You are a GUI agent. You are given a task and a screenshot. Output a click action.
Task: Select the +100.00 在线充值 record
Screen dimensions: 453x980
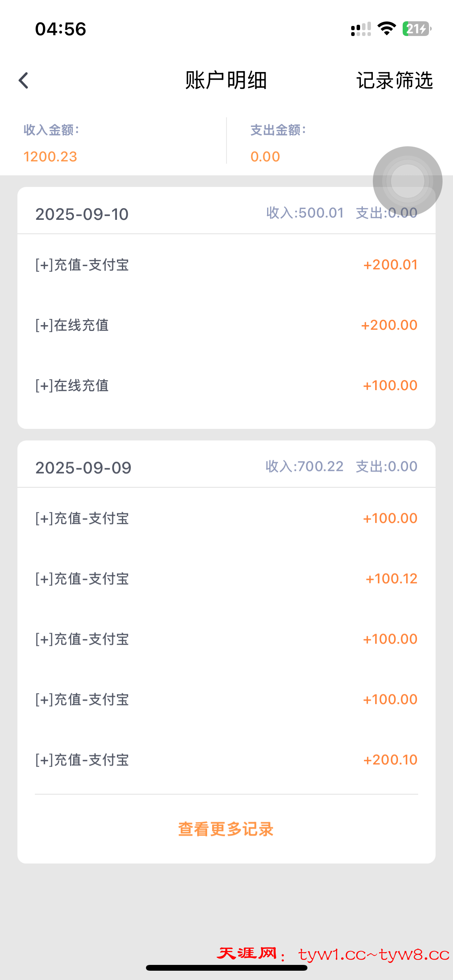226,385
